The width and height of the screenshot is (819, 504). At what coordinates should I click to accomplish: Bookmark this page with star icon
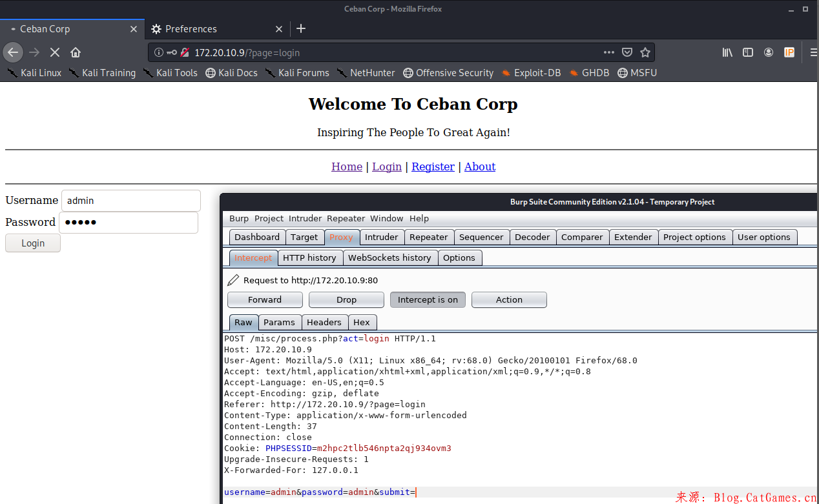[645, 52]
